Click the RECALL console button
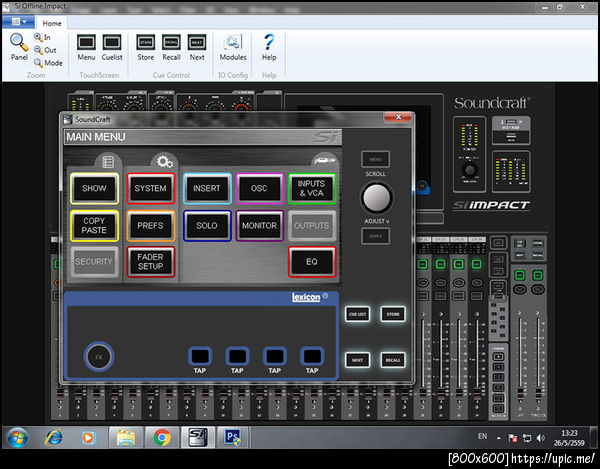Screen dimensions: 600x469 (393, 360)
